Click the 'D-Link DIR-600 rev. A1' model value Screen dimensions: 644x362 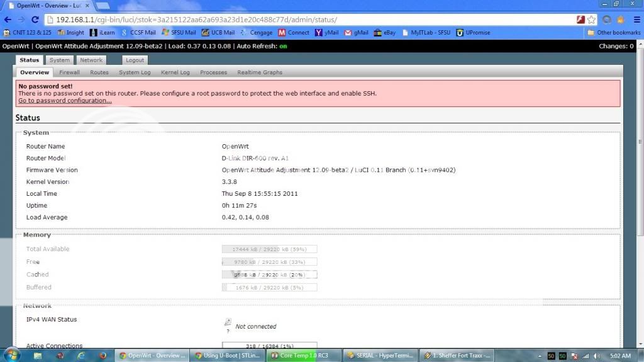point(255,159)
